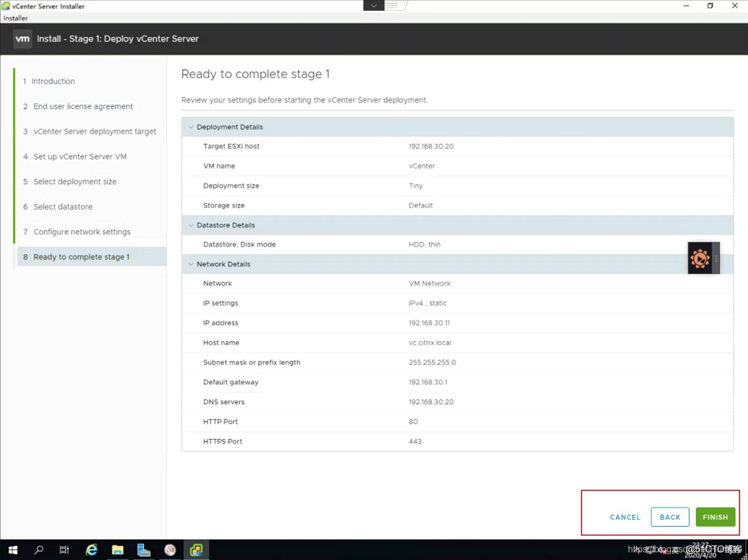748x560 pixels.
Task: Click vCenter Server Installer title bar icon
Action: point(6,6)
